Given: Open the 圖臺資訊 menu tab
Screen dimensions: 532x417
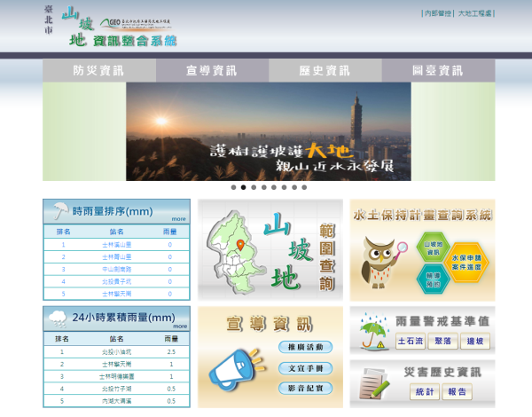Looking at the screenshot, I should [438, 71].
